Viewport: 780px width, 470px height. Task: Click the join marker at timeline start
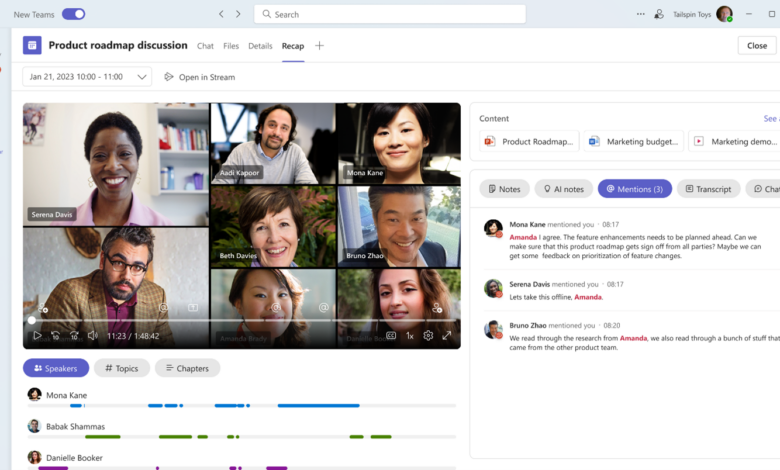click(x=43, y=308)
